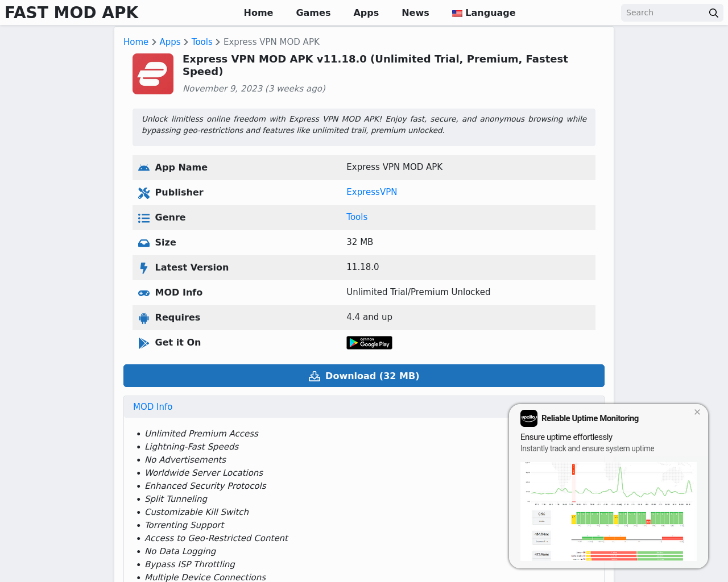Viewport: 728px width, 582px height.
Task: Click the Home breadcrumb link
Action: click(136, 41)
